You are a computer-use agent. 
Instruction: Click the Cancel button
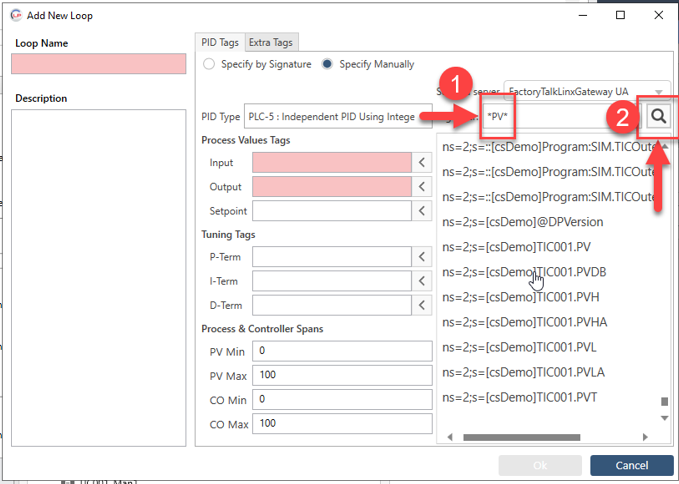tap(632, 465)
